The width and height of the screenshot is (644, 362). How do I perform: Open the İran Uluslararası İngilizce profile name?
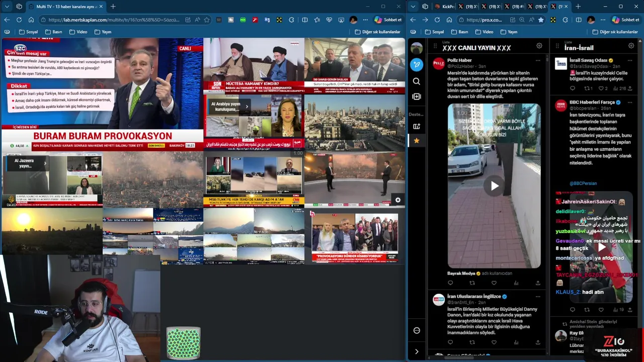point(474,297)
